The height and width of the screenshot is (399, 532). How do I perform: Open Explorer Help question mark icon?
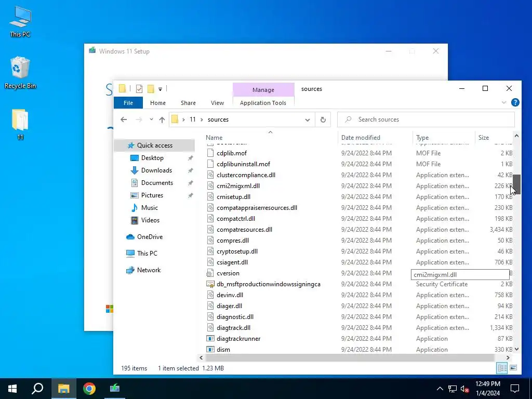coord(515,102)
